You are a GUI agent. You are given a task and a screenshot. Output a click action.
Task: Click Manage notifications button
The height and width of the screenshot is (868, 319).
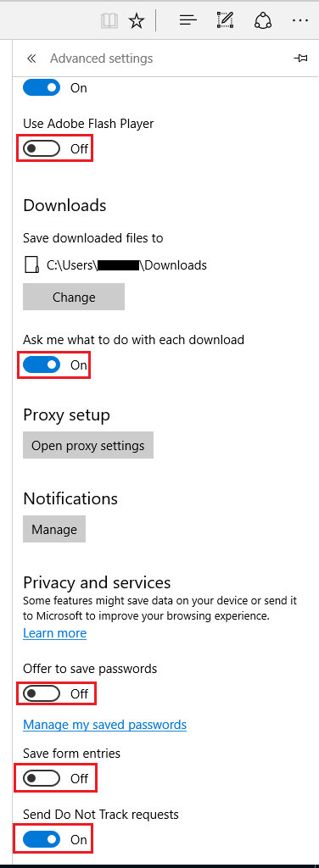54,529
